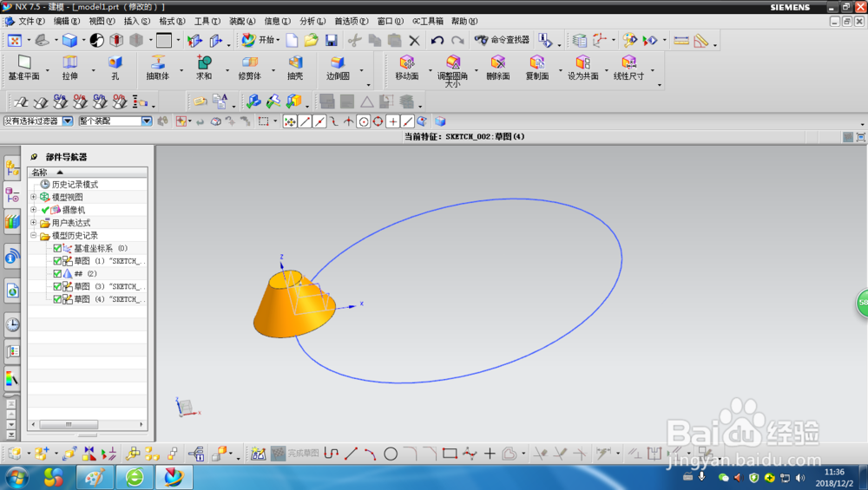This screenshot has height=490, width=868.
Task: Select the Datum Plane (基准平面) tool
Action: (23, 68)
